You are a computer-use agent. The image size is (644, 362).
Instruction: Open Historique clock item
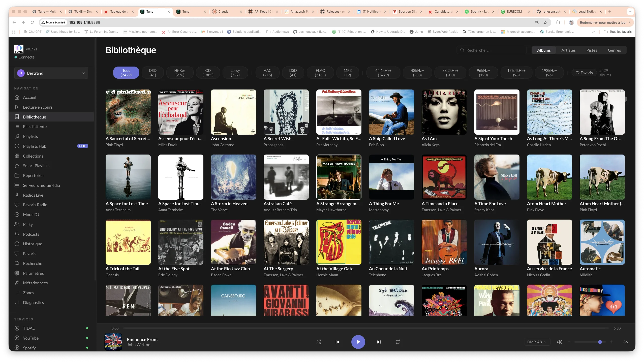(x=51, y=244)
